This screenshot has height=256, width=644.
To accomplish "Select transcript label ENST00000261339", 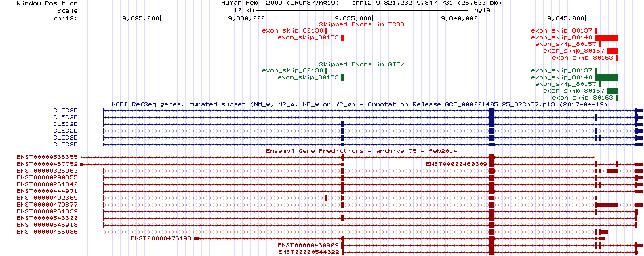I will point(47,211).
